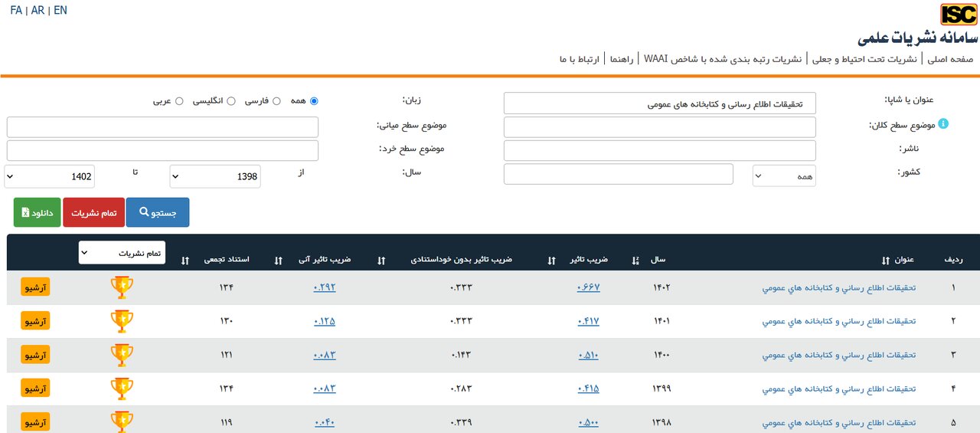The height and width of the screenshot is (433, 980).
Task: Sort by استناد تجمعی column arrows
Action: click(x=185, y=261)
